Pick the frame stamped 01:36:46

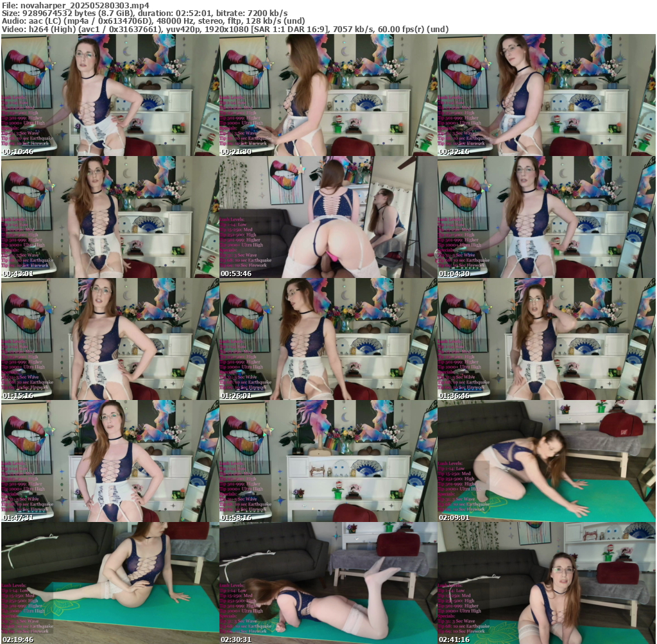(546, 339)
